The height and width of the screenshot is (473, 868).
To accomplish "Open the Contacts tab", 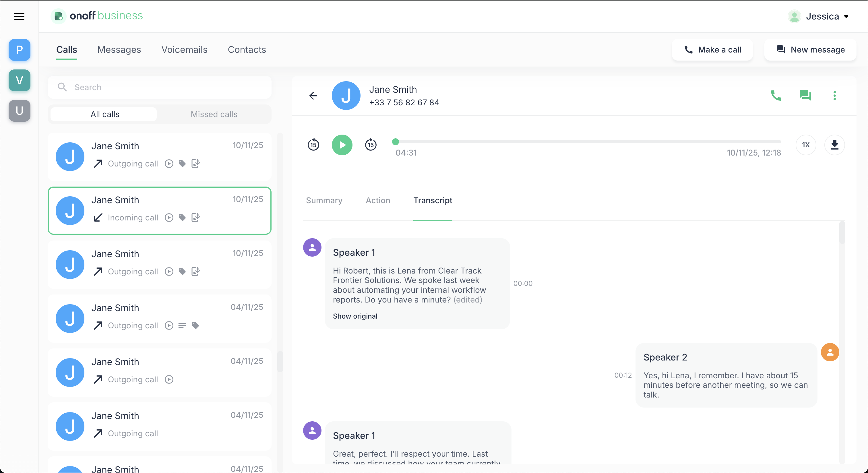I will pos(247,50).
